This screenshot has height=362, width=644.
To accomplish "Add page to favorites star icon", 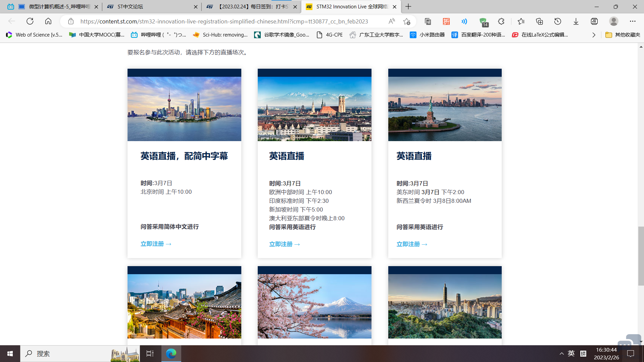I will pyautogui.click(x=407, y=21).
